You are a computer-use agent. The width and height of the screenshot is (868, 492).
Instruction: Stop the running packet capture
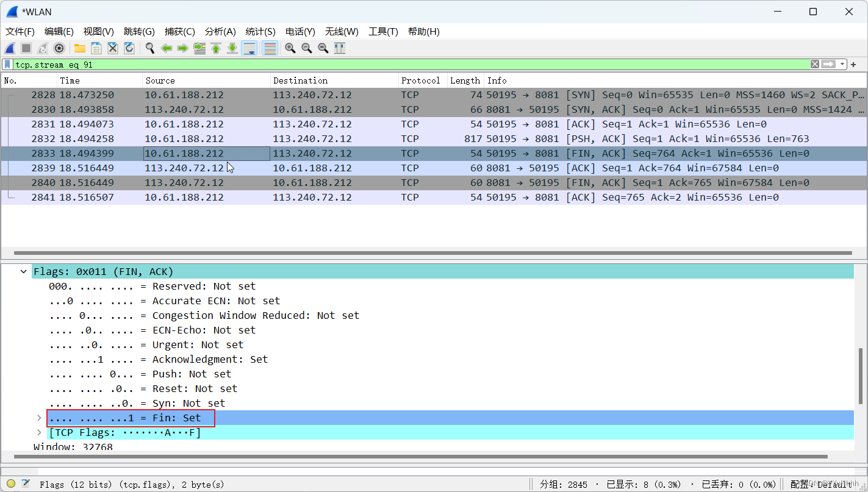(26, 48)
